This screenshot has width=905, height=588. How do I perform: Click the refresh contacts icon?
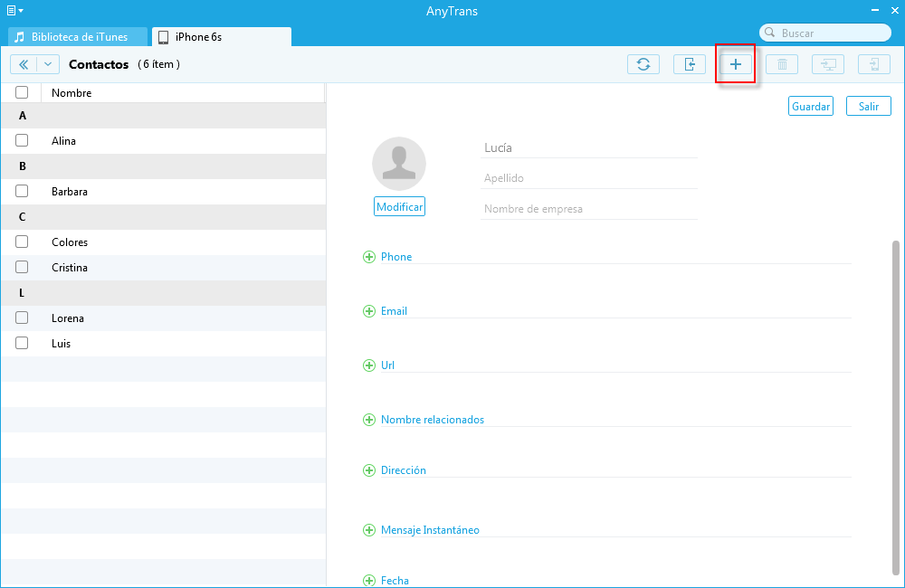643,64
